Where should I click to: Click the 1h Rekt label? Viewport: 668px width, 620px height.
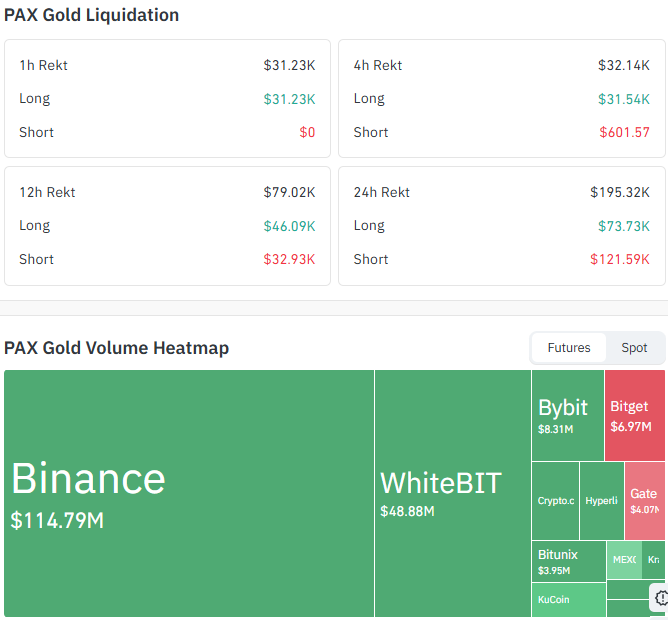coord(43,65)
